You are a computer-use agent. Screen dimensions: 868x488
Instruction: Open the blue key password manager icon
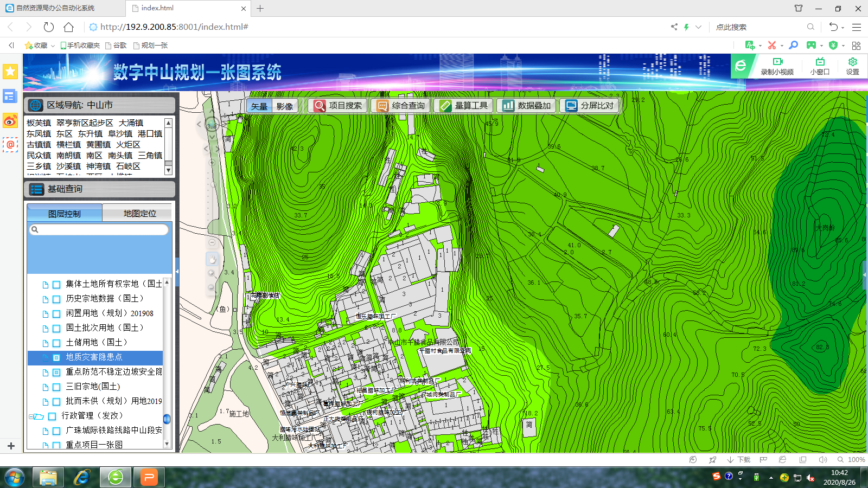coord(793,45)
